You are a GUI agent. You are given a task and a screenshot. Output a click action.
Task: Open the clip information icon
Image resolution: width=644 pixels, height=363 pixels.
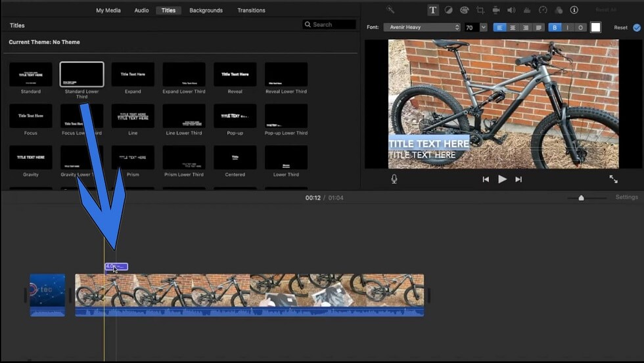point(574,10)
